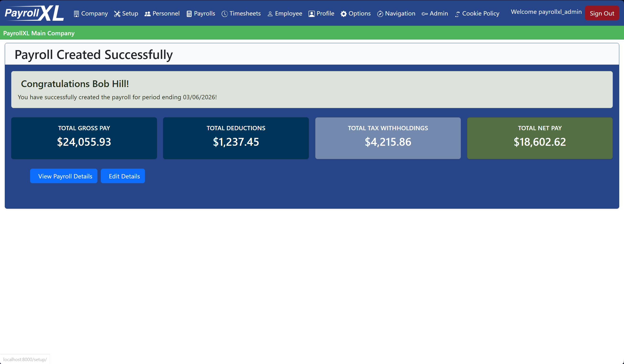The height and width of the screenshot is (364, 624).
Task: Click the Navigation compass icon
Action: tap(380, 14)
